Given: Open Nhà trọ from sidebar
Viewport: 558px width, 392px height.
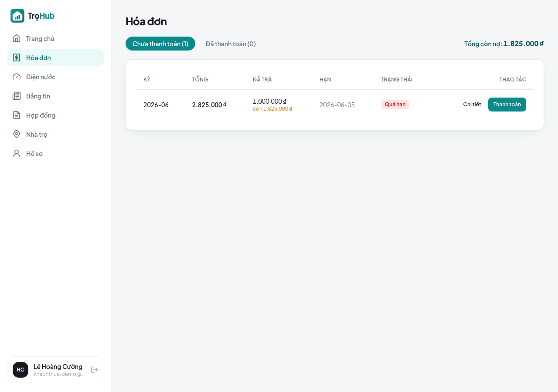Looking at the screenshot, I should [x=55, y=134].
